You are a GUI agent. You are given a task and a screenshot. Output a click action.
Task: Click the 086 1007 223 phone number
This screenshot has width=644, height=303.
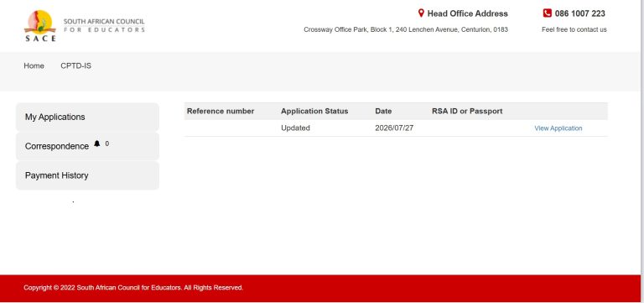click(580, 13)
